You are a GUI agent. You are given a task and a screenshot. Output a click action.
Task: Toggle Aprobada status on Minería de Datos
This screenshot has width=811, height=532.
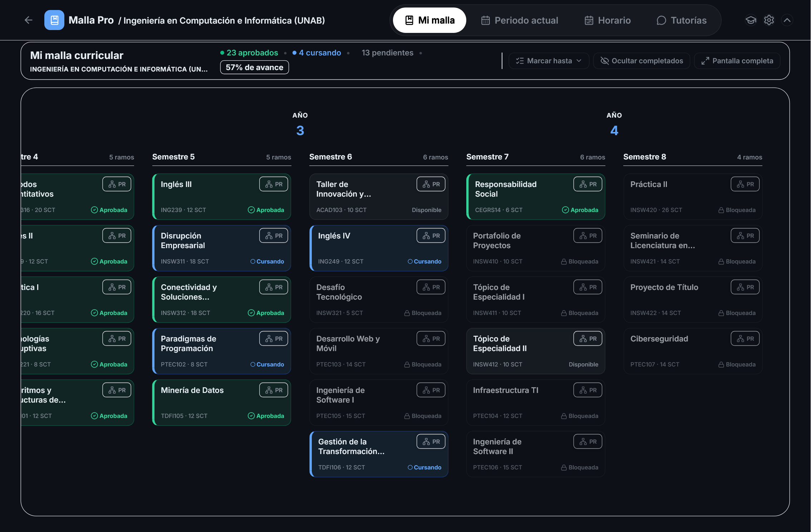pyautogui.click(x=266, y=416)
